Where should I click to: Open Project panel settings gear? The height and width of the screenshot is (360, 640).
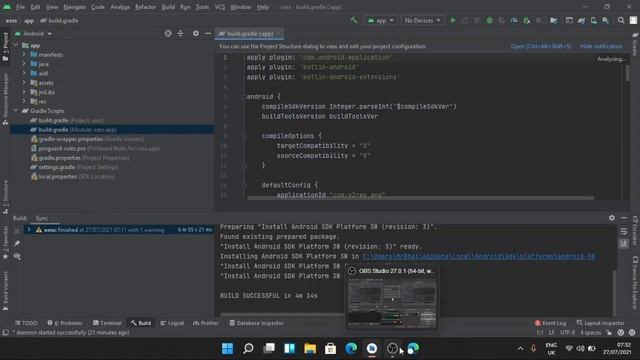click(x=196, y=33)
